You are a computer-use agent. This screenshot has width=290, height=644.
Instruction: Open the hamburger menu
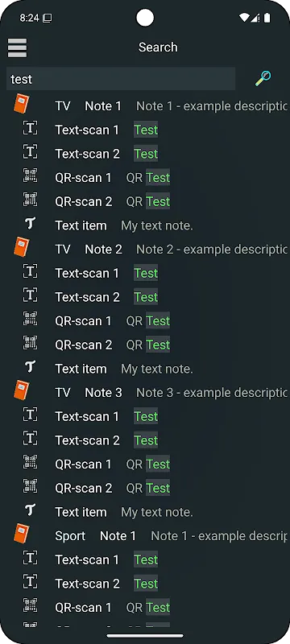click(17, 47)
